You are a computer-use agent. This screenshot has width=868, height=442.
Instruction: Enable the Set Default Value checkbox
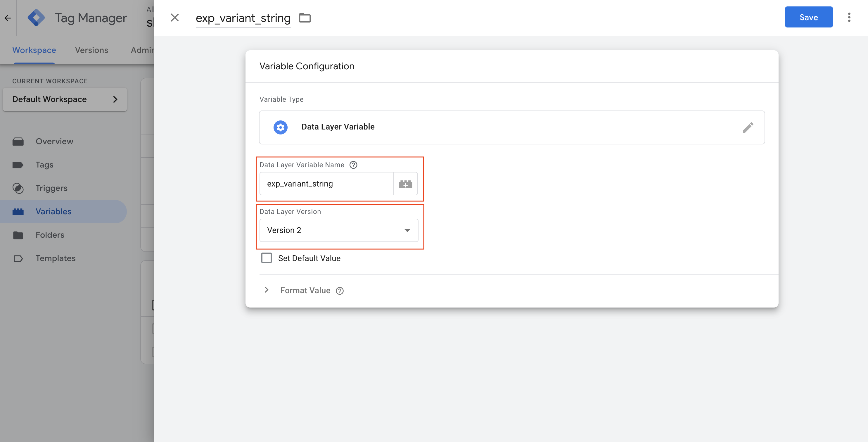point(267,258)
